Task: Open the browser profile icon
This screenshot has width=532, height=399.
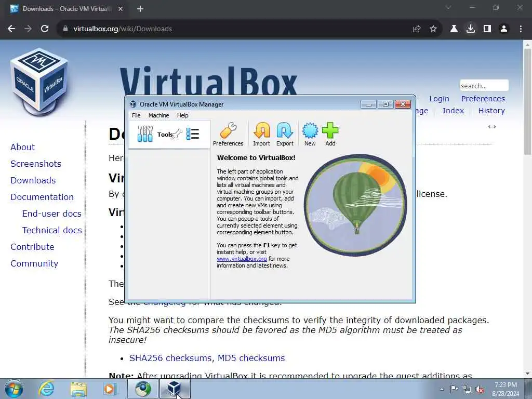Action: (504, 29)
